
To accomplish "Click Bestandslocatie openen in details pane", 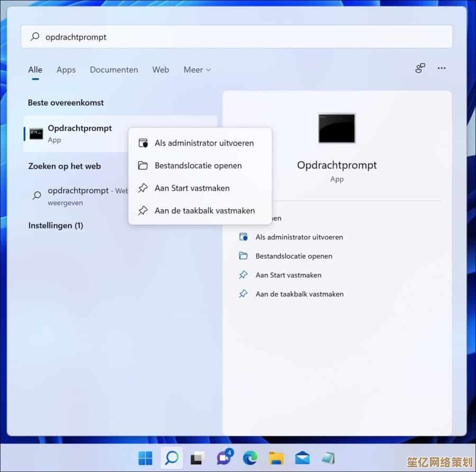I will click(x=294, y=256).
